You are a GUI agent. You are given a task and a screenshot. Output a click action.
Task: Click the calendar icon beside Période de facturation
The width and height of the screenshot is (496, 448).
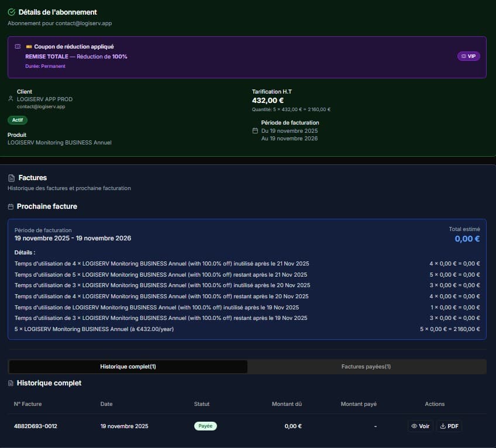pos(255,130)
